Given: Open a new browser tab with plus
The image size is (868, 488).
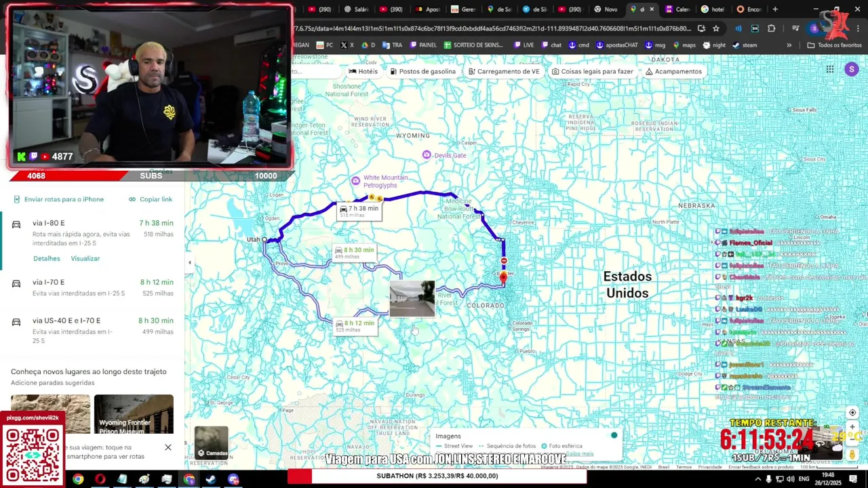Looking at the screenshot, I should pos(775,9).
